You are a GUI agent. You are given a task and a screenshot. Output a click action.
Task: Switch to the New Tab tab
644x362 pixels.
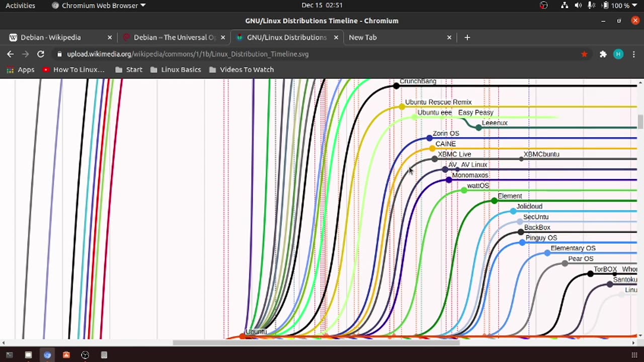(400, 37)
